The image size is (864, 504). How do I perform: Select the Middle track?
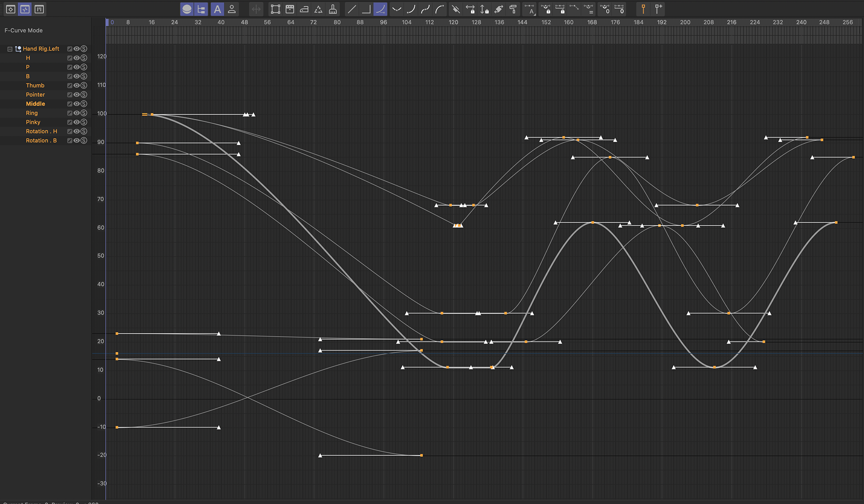tap(36, 104)
